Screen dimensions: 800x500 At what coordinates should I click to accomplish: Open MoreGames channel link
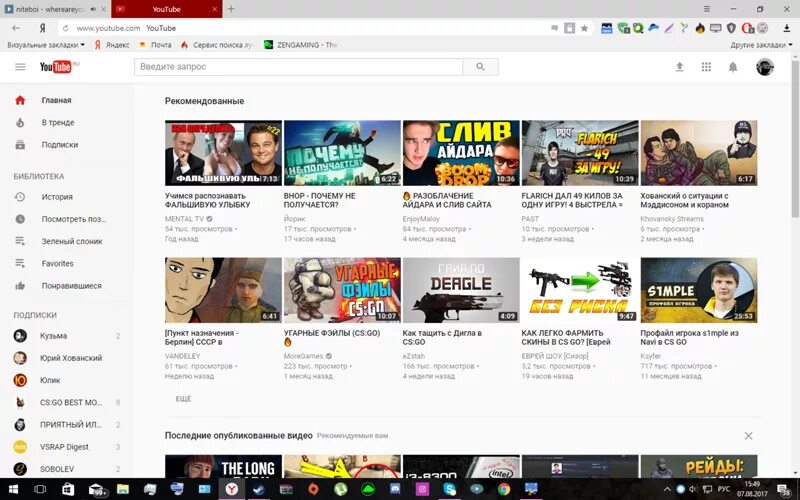304,356
